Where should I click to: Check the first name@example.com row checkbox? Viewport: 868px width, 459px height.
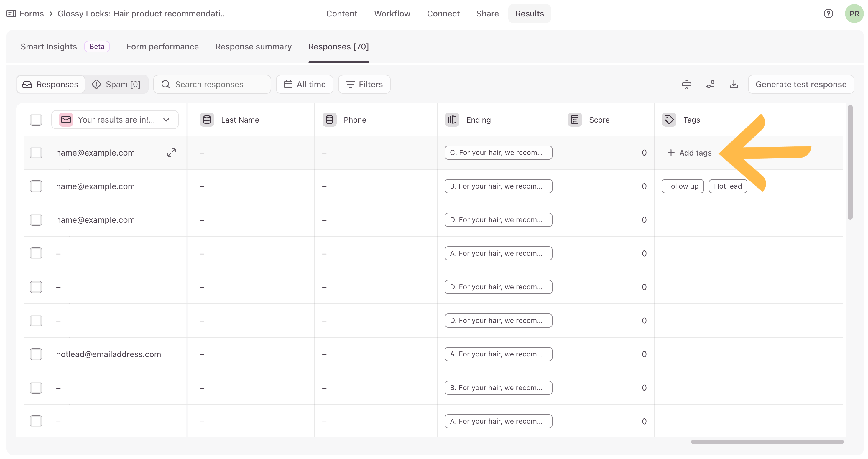click(x=36, y=153)
